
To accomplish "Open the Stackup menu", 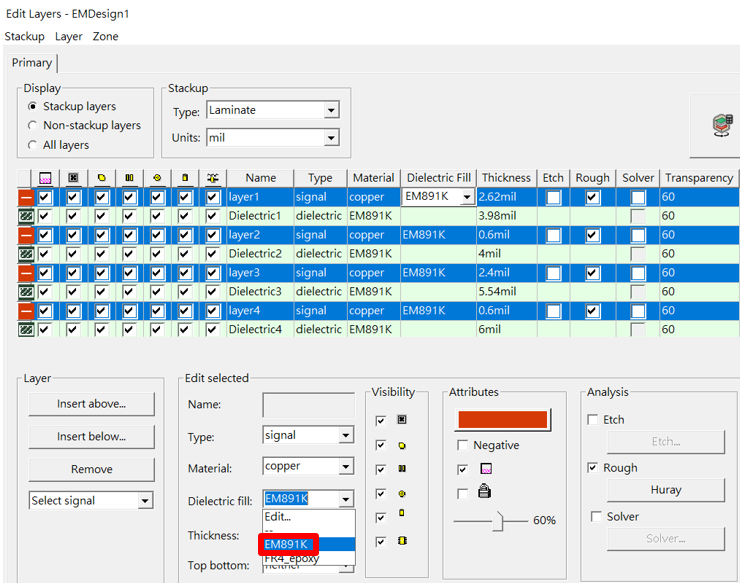I will point(25,36).
